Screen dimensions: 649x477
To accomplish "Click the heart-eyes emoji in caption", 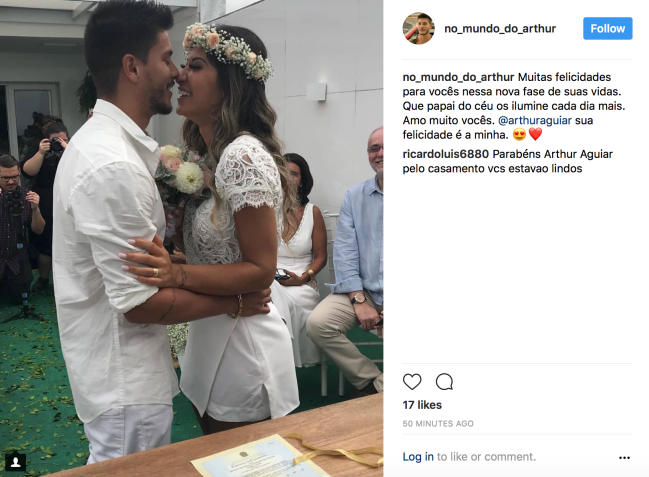I will [x=519, y=135].
